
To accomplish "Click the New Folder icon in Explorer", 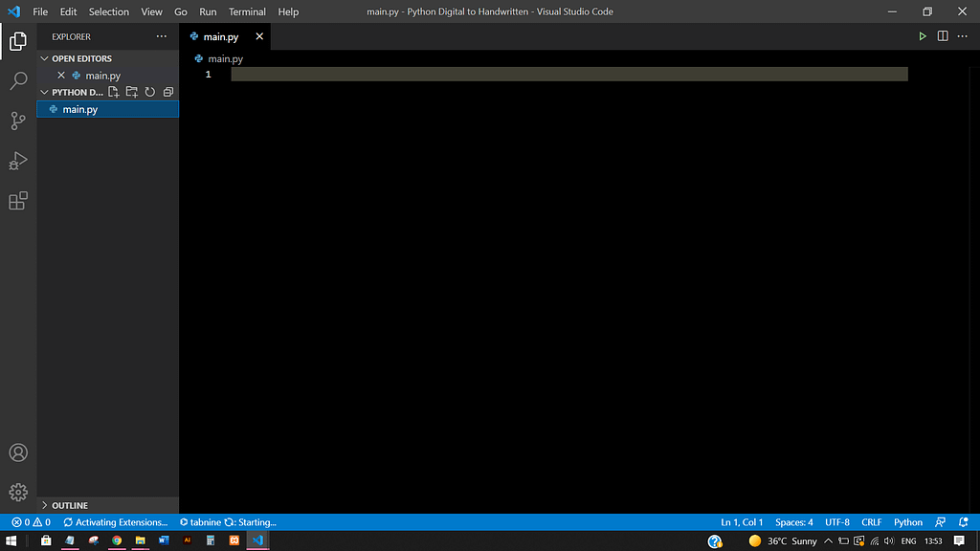I will click(131, 92).
